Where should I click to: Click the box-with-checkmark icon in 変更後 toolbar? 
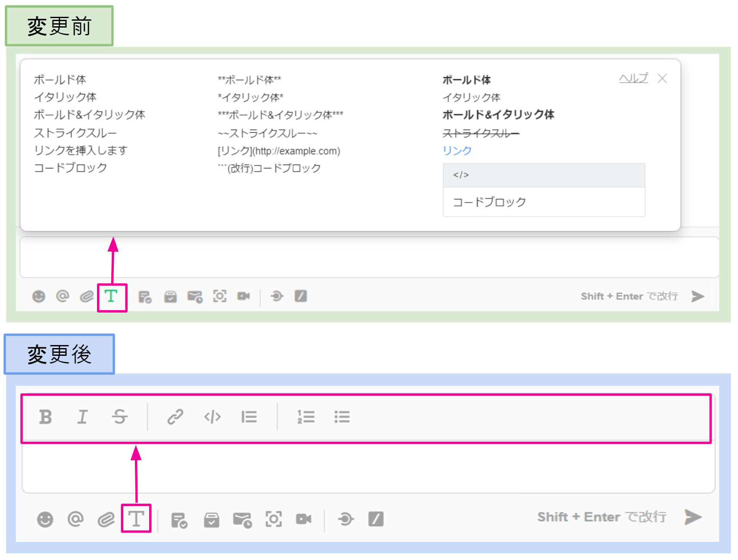tap(211, 520)
